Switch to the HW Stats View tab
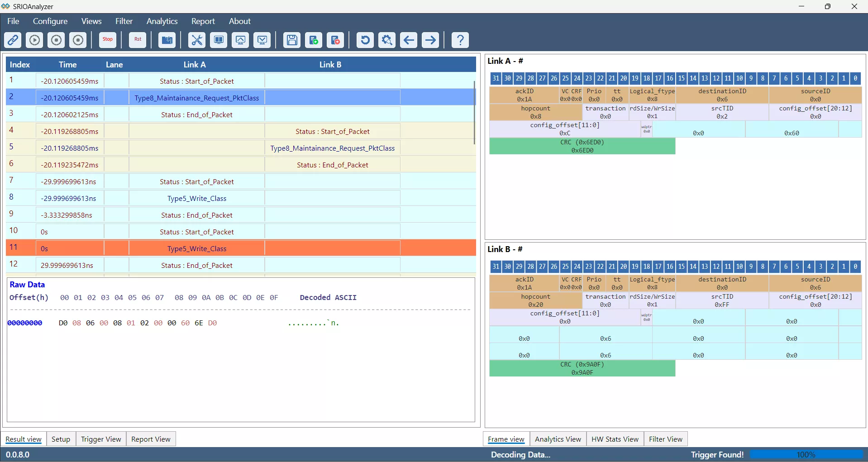Screen dimensions: 868x462 (615, 439)
